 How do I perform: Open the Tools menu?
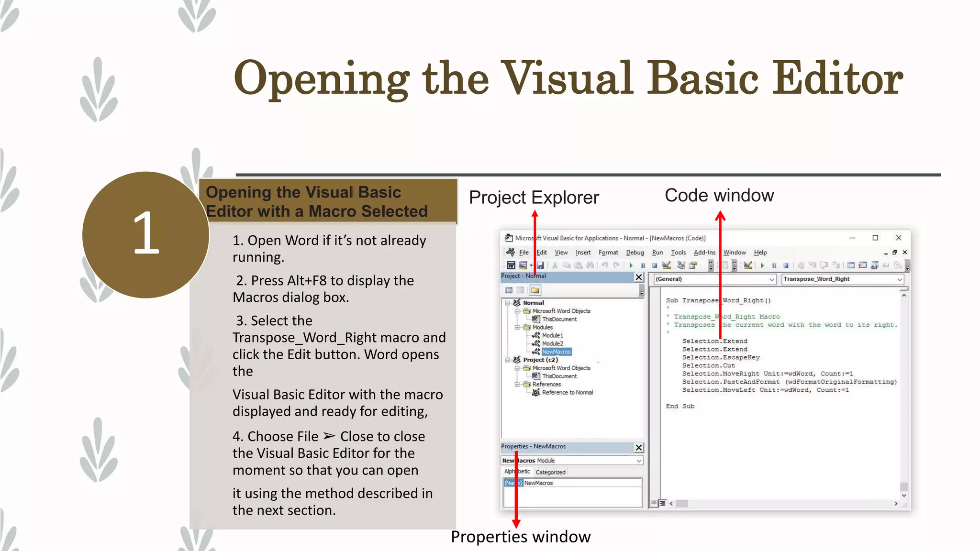tap(678, 253)
